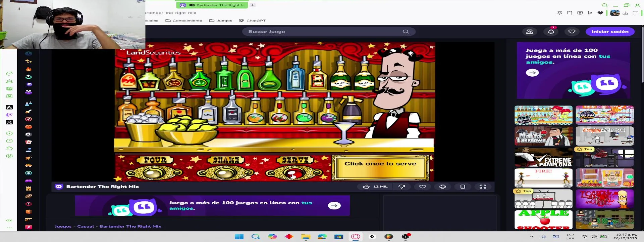Click the Juegos breadcrumb link

tap(63, 226)
